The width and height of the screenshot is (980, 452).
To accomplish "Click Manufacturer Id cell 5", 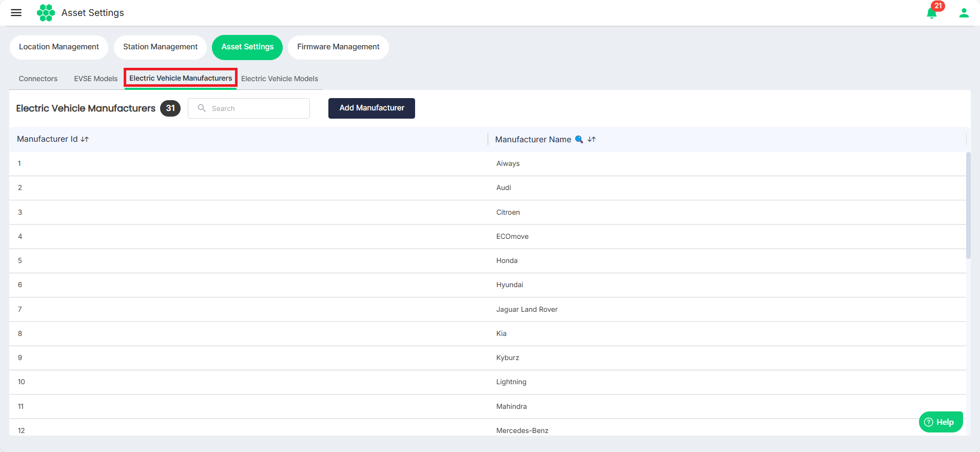I will pyautogui.click(x=20, y=261).
